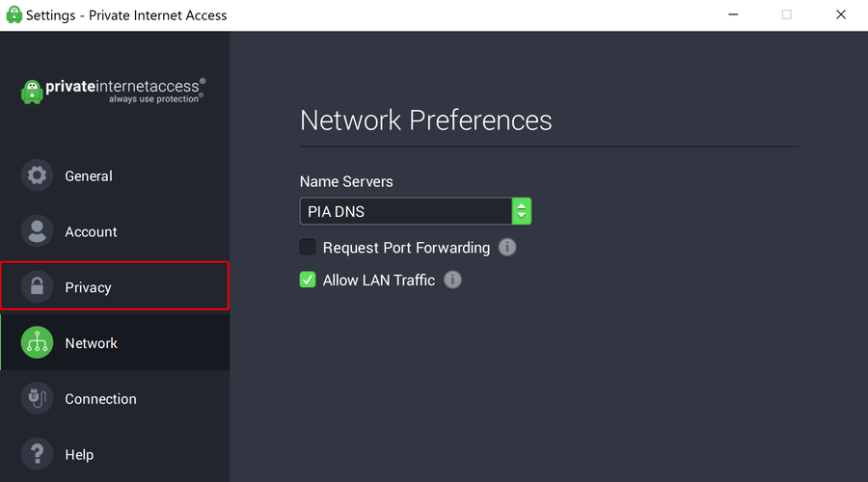868x482 pixels.
Task: Uncheck the Allow LAN Traffic checkbox
Action: tap(308, 281)
